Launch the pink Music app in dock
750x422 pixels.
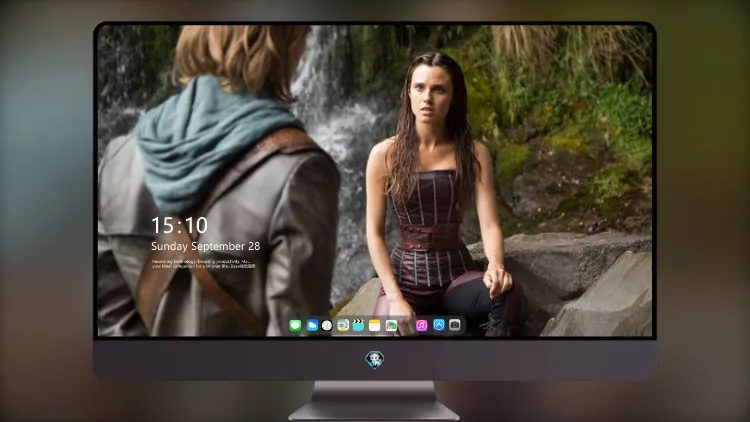point(421,325)
